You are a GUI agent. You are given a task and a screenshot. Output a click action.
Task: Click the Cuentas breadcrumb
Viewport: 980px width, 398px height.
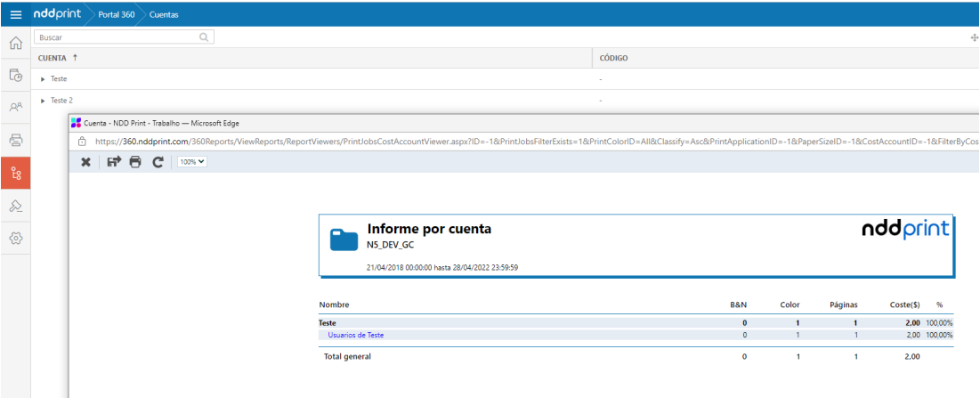[x=163, y=13]
